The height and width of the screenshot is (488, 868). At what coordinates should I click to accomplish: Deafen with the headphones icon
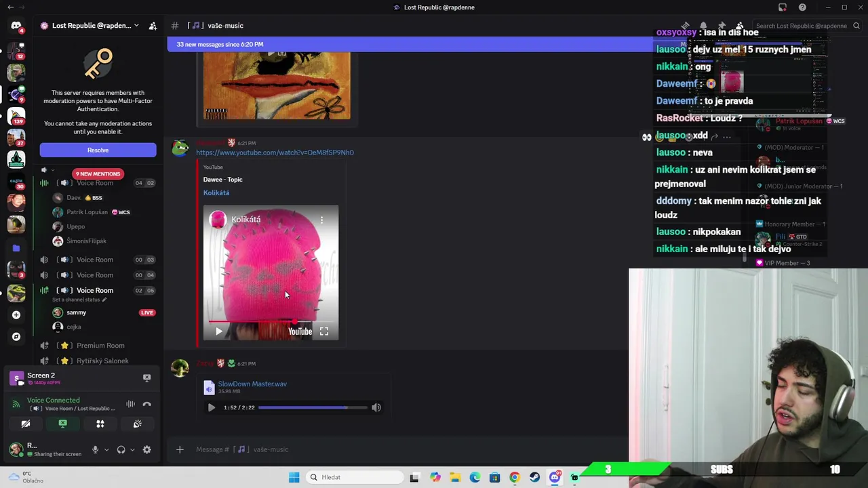point(121,449)
